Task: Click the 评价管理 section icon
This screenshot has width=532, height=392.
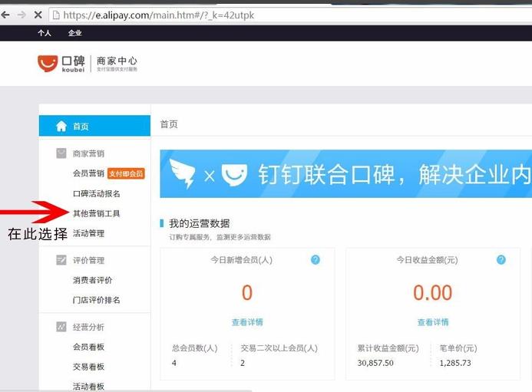Action: pos(61,260)
